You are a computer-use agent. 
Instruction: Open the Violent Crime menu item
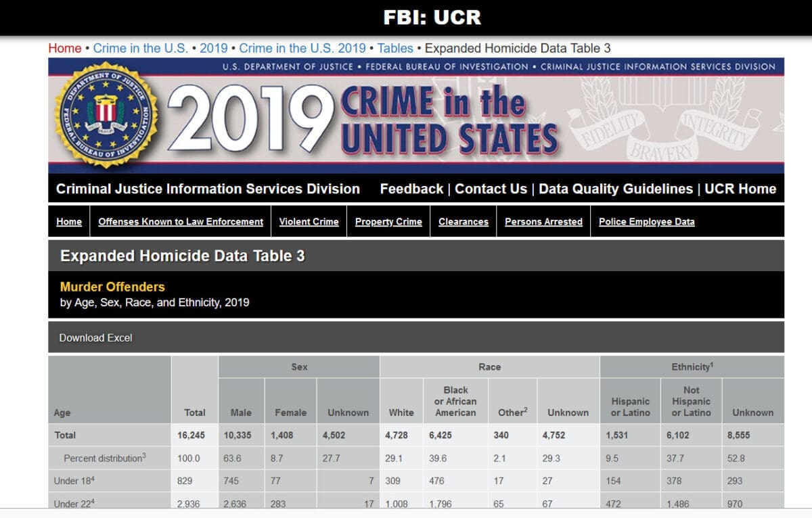tap(309, 222)
